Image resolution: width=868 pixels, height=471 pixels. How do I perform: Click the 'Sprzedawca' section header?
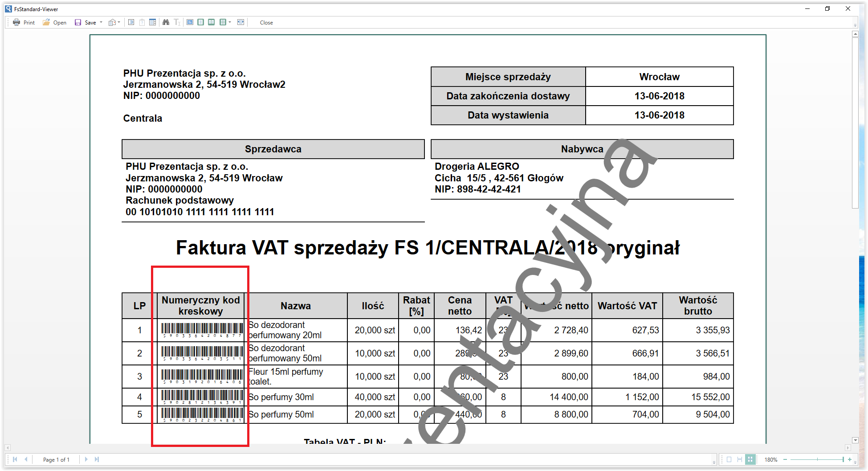point(273,149)
